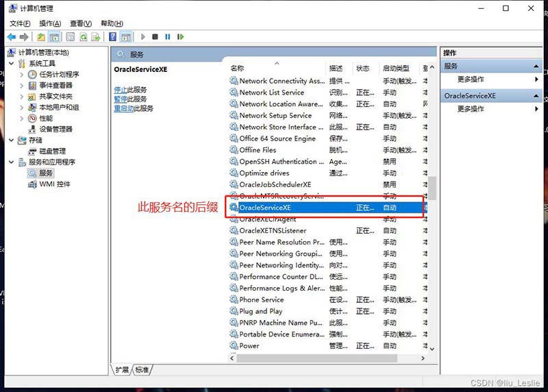Click the Restart Service toolbar icon
548x392 pixels.
click(180, 37)
